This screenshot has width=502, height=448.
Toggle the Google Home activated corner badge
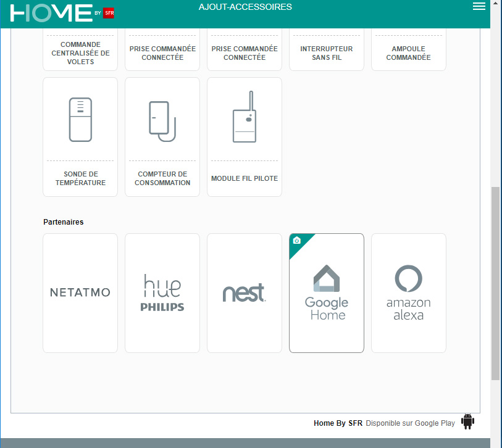[x=298, y=241]
